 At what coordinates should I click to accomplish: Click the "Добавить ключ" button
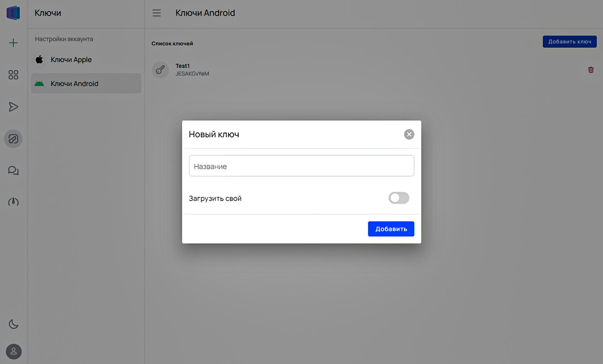(569, 41)
